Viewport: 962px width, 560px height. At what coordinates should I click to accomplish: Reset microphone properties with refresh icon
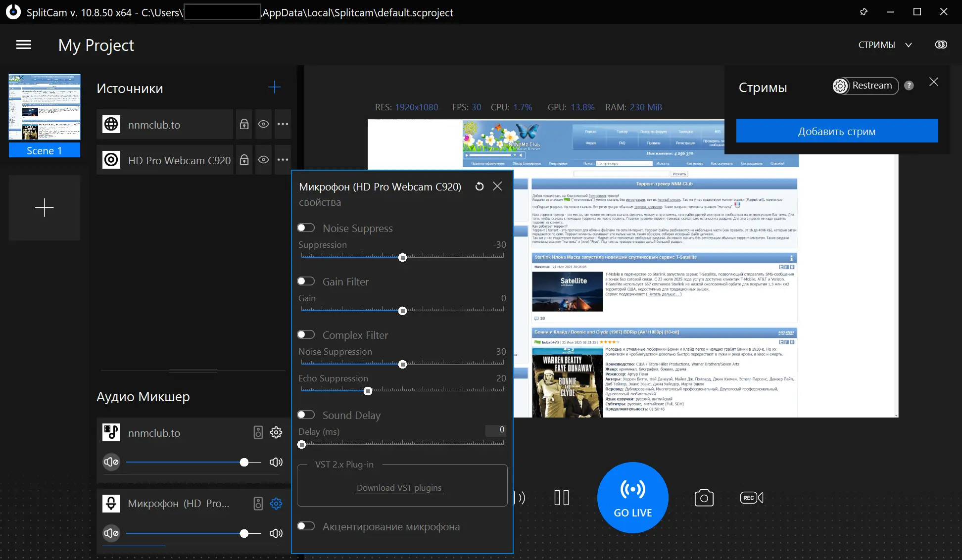[x=479, y=187]
